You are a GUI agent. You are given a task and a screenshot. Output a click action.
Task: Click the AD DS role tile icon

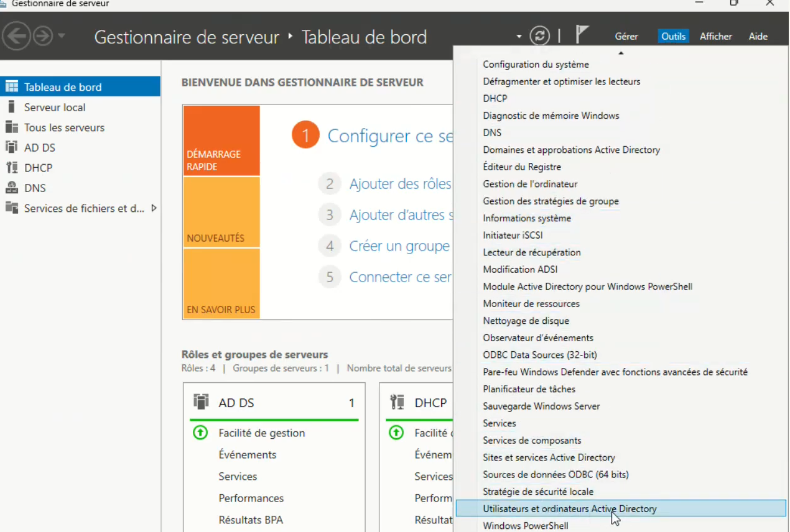click(x=200, y=402)
